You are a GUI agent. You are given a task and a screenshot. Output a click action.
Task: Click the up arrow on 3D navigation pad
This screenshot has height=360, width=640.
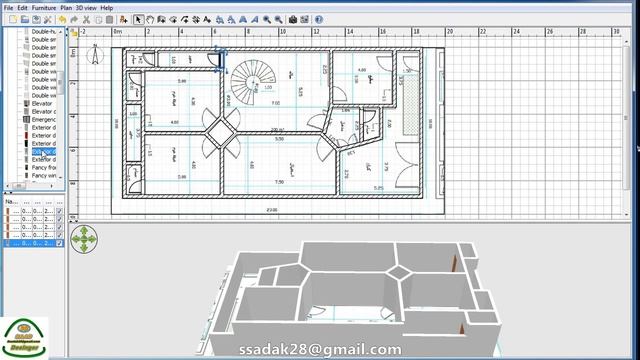(x=84, y=231)
